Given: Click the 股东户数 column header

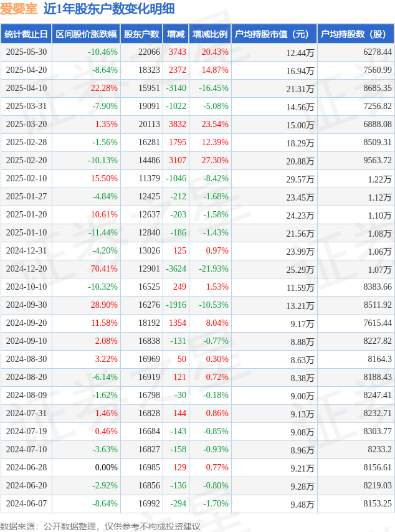Looking at the screenshot, I should 141,34.
